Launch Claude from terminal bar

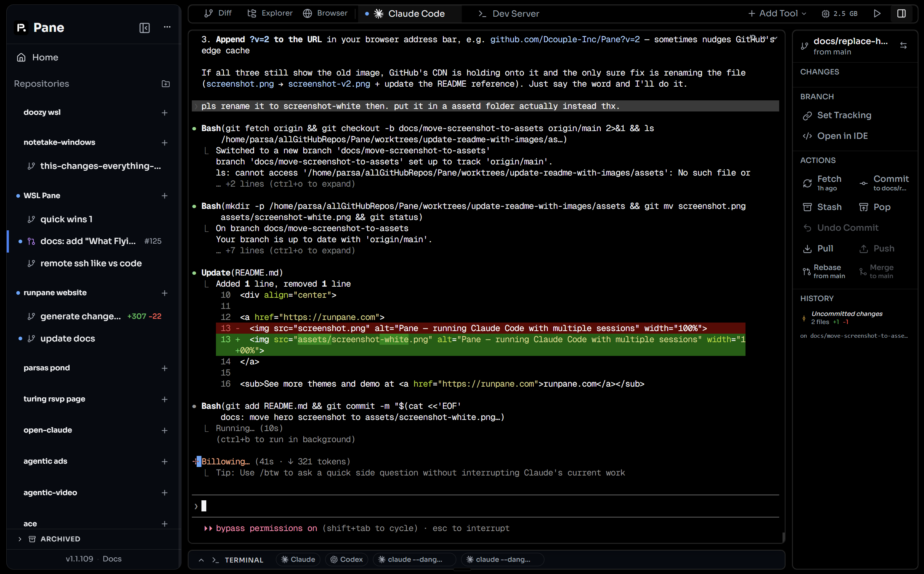pyautogui.click(x=298, y=560)
